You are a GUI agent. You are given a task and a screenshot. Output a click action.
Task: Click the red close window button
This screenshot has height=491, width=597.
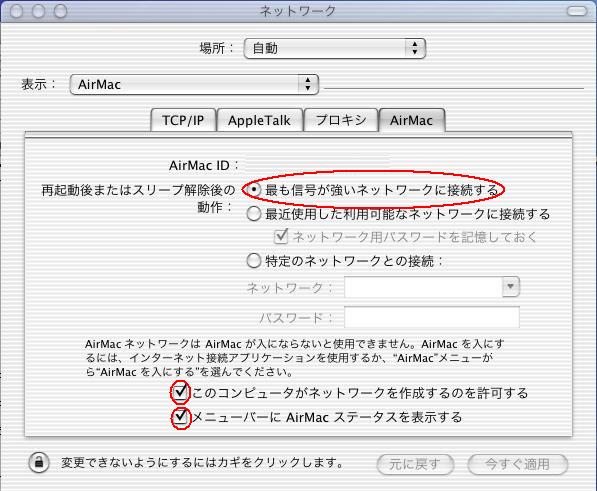(x=16, y=11)
